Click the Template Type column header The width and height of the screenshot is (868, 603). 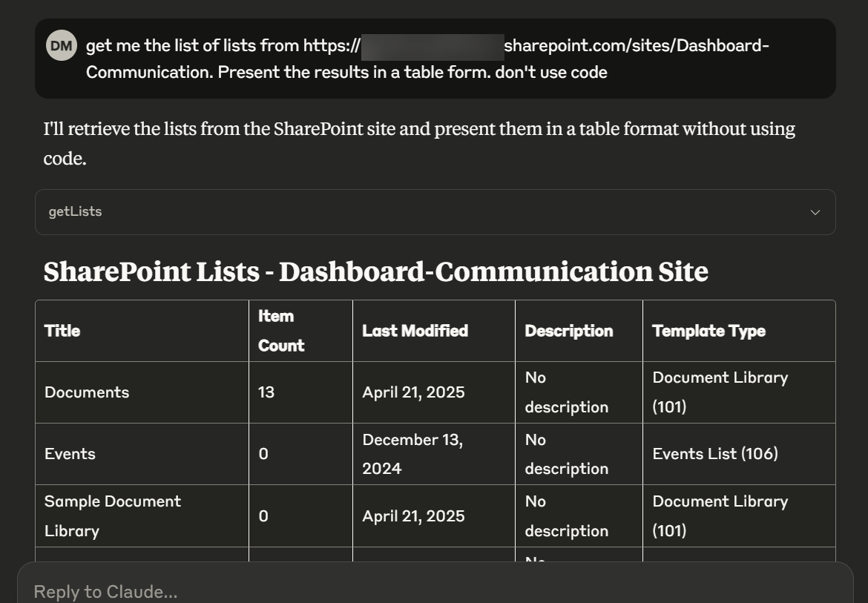[x=708, y=331]
